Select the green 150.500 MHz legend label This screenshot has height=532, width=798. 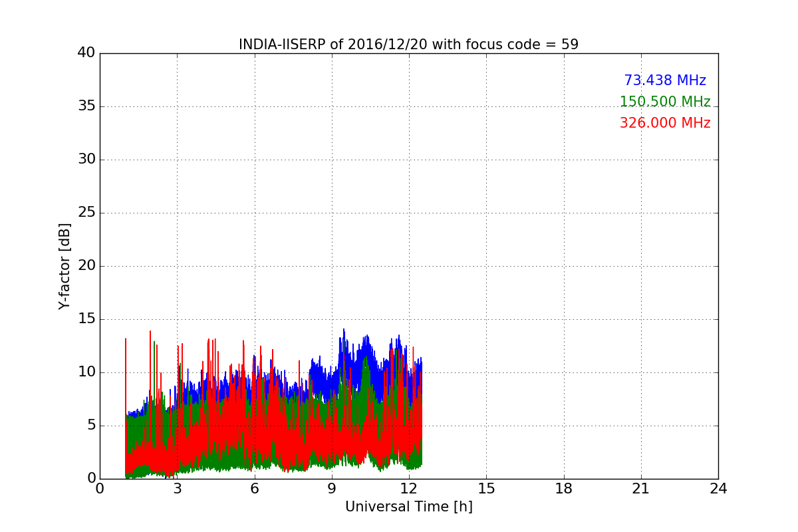665,102
